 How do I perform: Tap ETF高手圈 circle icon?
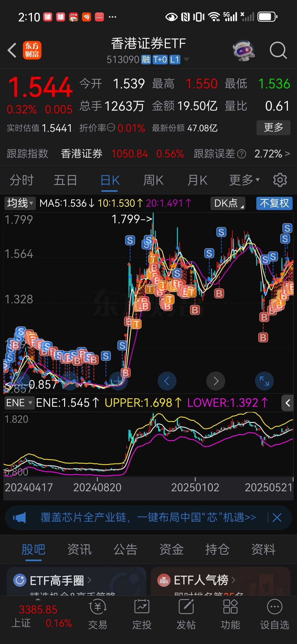point(20,580)
